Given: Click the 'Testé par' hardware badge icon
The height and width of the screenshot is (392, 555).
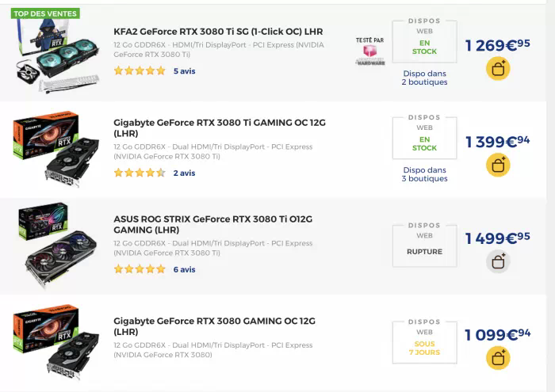Looking at the screenshot, I should coord(369,50).
